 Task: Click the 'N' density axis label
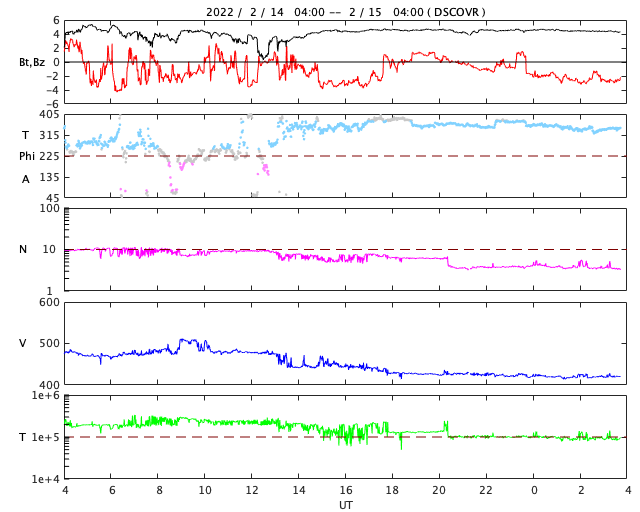[x=23, y=249]
